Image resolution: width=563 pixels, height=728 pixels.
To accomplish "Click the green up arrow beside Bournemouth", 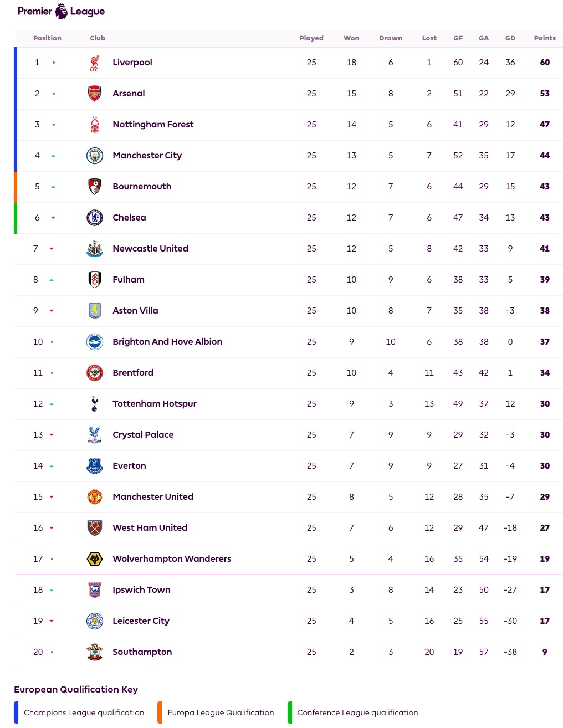I will (53, 187).
